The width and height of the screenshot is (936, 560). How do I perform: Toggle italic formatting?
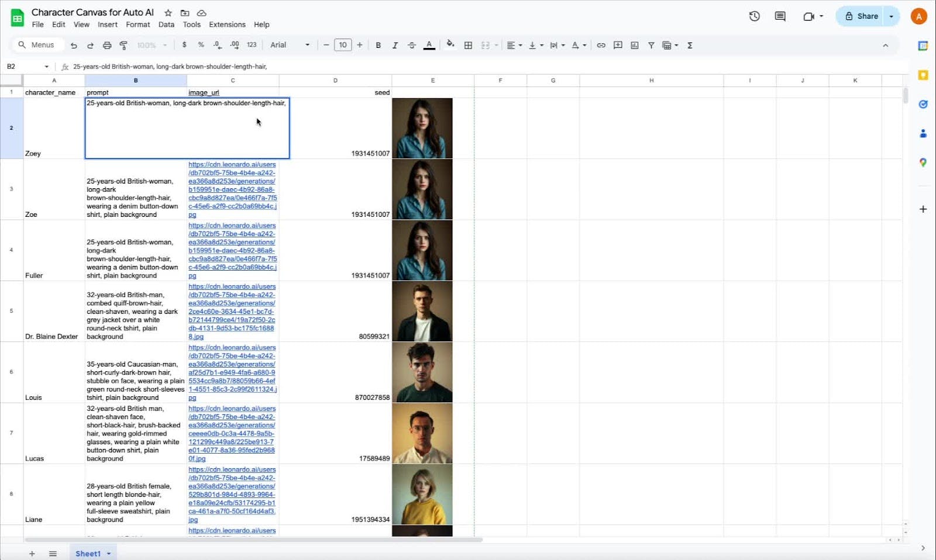tap(395, 45)
